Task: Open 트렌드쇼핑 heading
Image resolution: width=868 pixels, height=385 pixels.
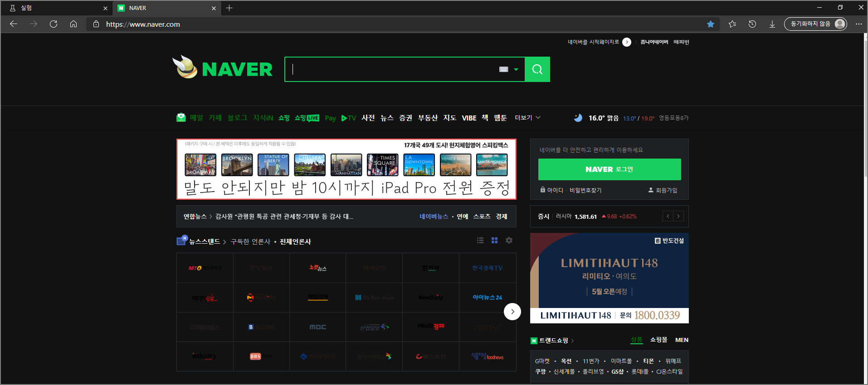Action: pyautogui.click(x=554, y=340)
